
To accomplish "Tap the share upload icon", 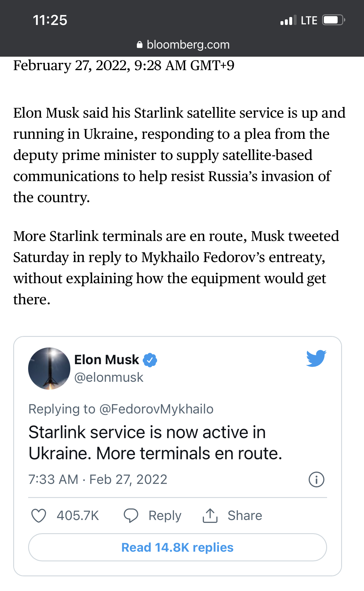I will (x=210, y=516).
